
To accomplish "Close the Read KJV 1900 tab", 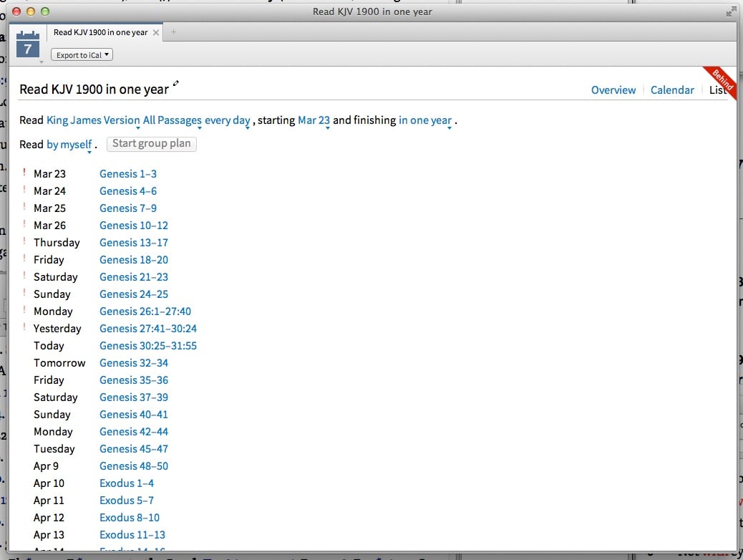I will coord(156,32).
